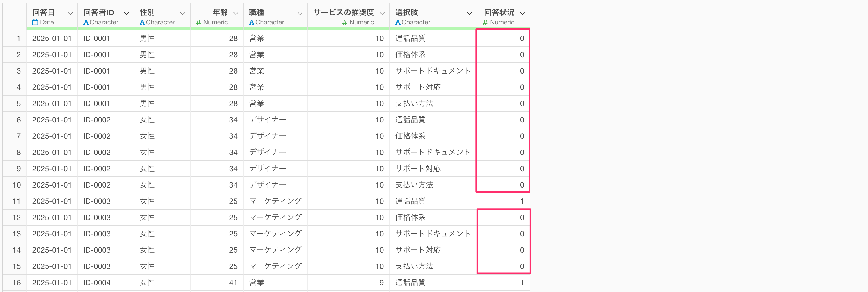The height and width of the screenshot is (292, 868).
Task: Click the Character type icon under 回答者ID
Action: [86, 22]
